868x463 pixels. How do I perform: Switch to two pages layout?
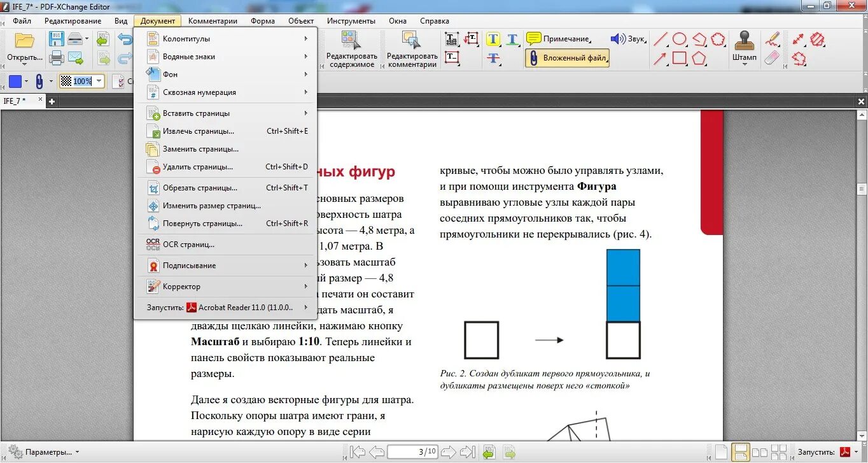point(759,453)
